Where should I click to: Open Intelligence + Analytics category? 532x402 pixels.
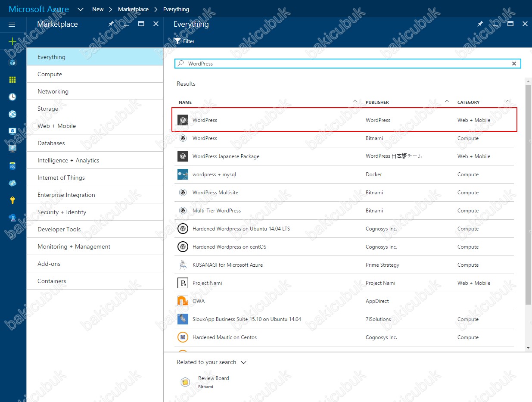(x=95, y=160)
